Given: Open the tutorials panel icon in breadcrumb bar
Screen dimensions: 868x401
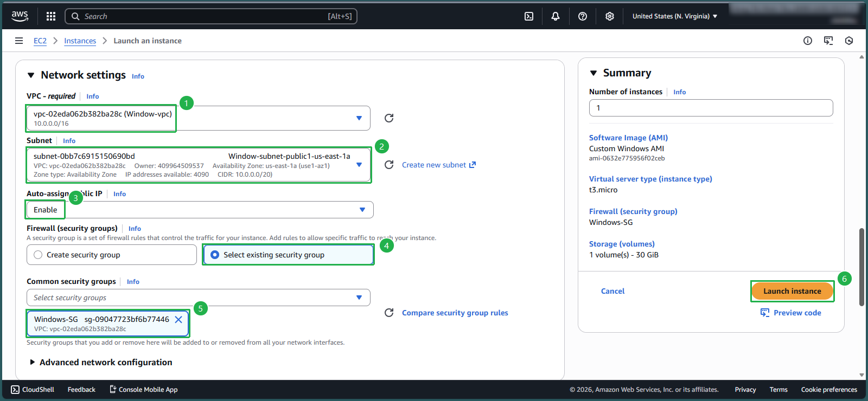Looking at the screenshot, I should pos(828,41).
